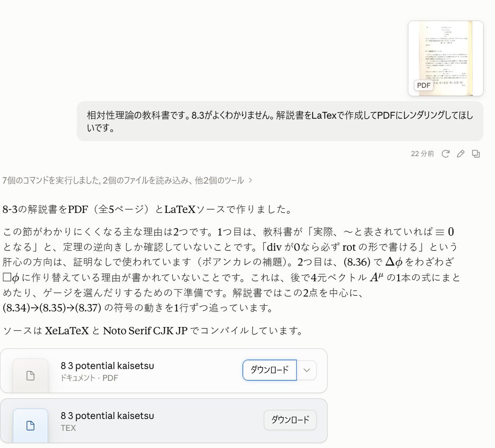Download the 8 3 potential kaisetsu PDF
Viewport: 495px width, 448px height.
pyautogui.click(x=269, y=370)
